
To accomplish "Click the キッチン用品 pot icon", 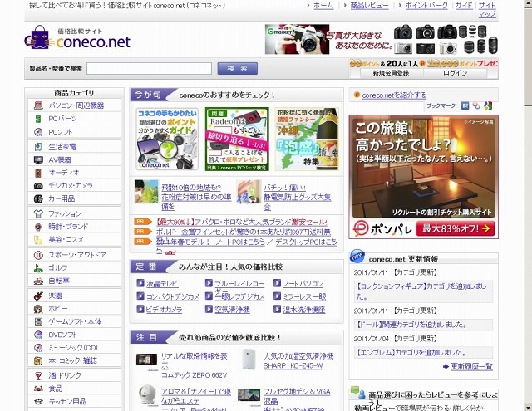I will [x=38, y=402].
